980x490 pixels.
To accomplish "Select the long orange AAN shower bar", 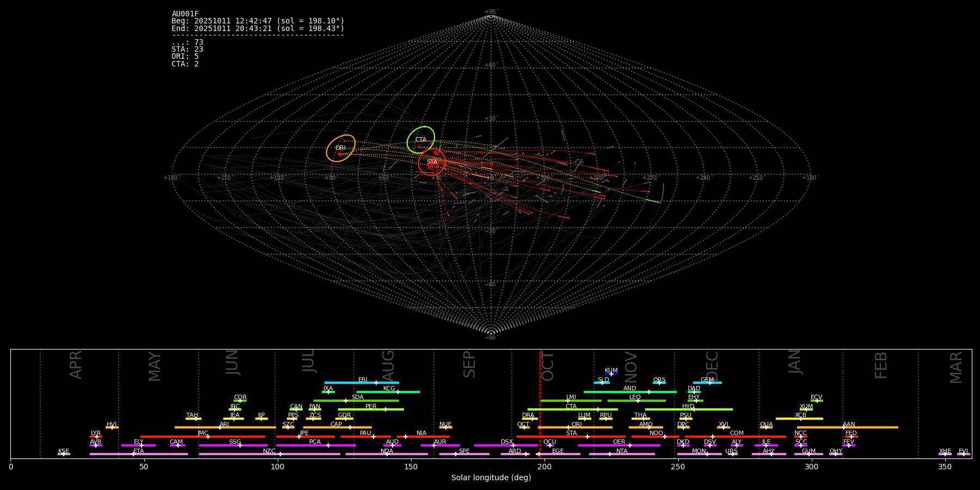I will coord(847,427).
